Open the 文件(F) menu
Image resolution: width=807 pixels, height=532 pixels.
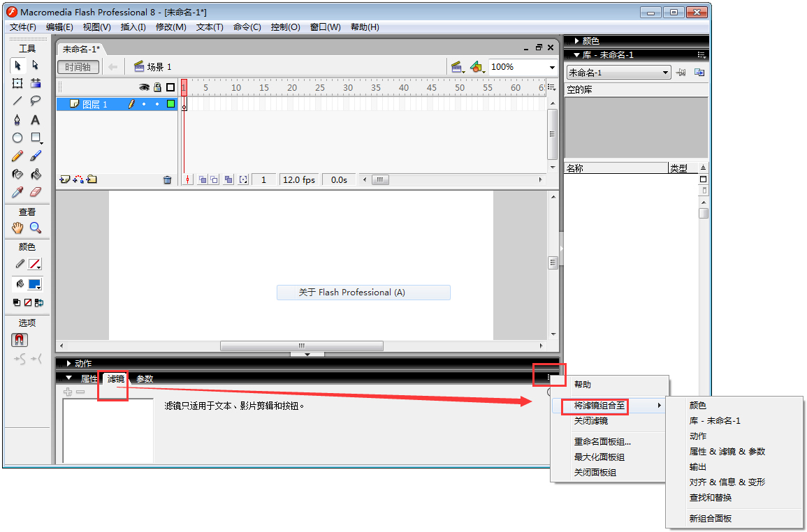coord(22,27)
